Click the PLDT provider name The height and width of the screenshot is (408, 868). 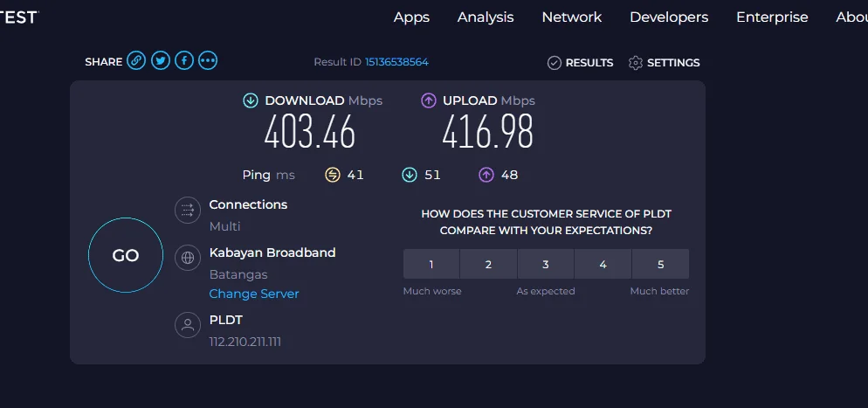tap(226, 320)
